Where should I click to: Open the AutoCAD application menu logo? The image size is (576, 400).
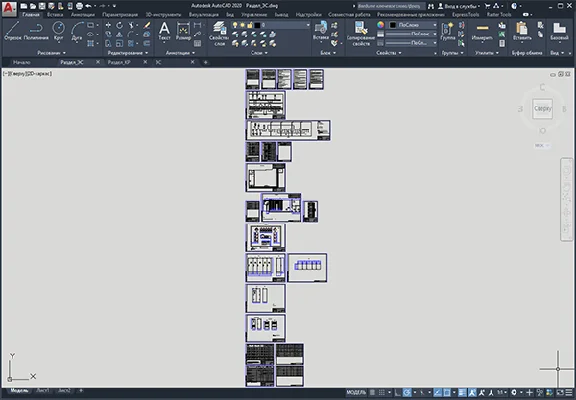9,9
